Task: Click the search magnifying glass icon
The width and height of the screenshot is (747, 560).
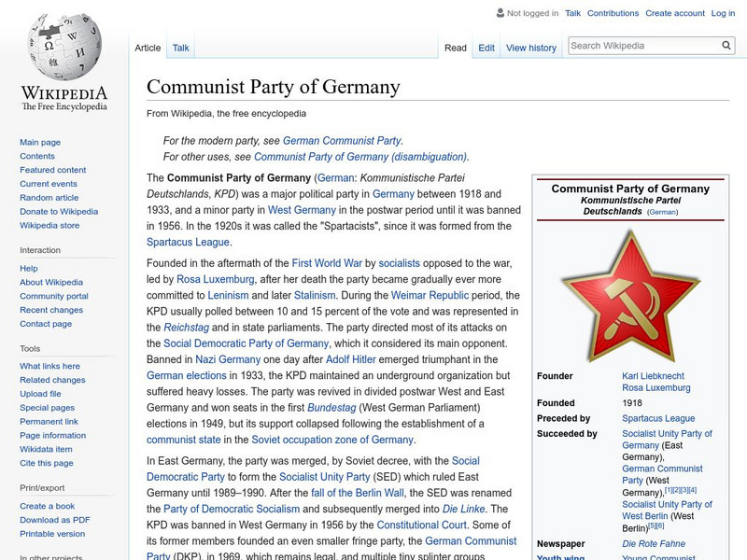Action: click(726, 44)
